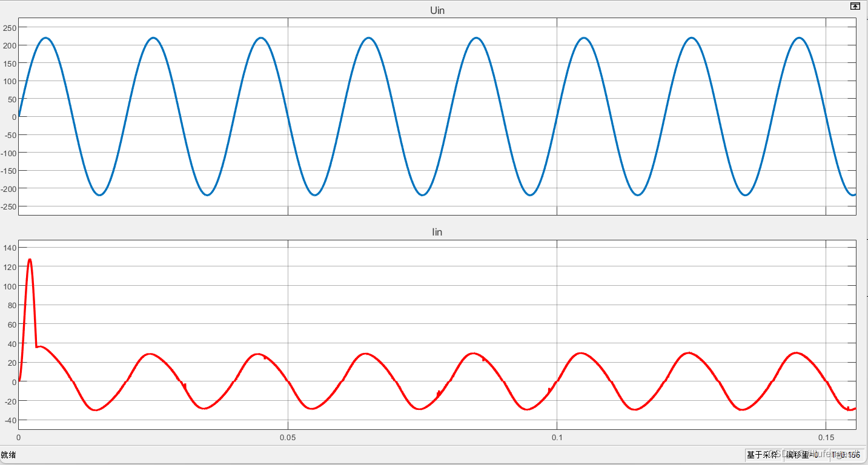Click the Iin plot title
Screen dimensions: 868x465
(437, 232)
